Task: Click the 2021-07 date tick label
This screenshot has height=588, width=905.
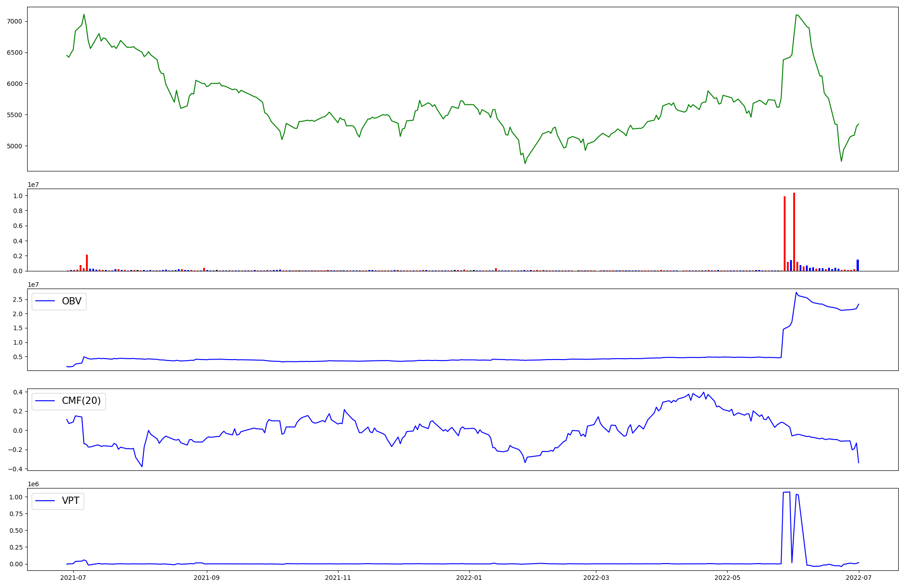Action: click(x=73, y=578)
